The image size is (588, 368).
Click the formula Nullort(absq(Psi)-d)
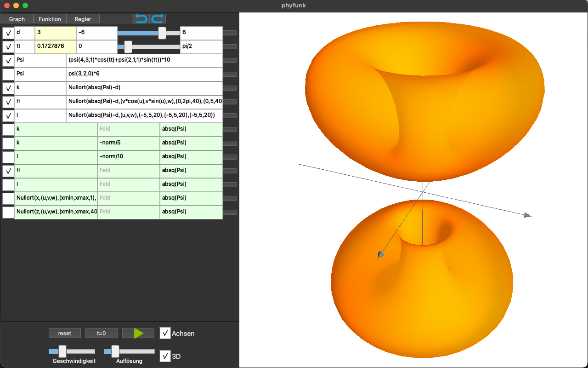(x=144, y=88)
